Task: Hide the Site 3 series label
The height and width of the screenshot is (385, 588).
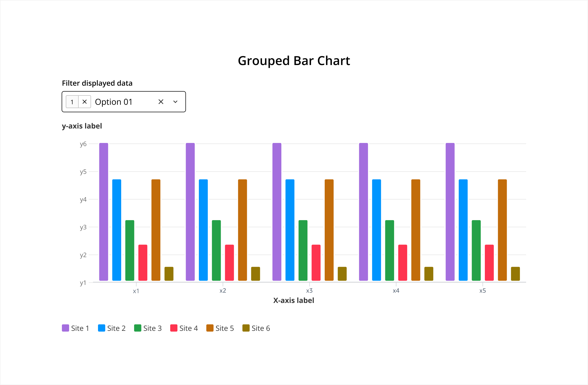Action: [x=152, y=328]
